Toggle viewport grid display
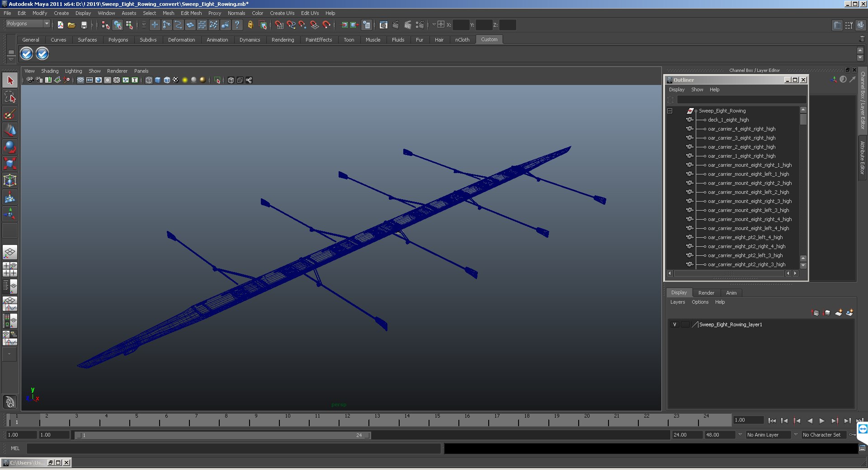Screen dimensions: 868x470 point(80,80)
